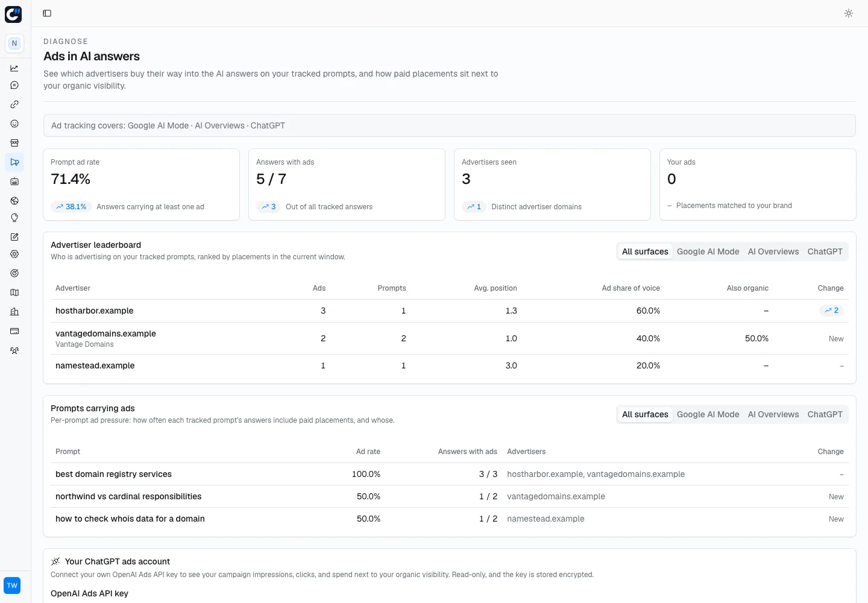This screenshot has height=603, width=868.
Task: Click the hostharbor change badge showing 2
Action: [831, 311]
